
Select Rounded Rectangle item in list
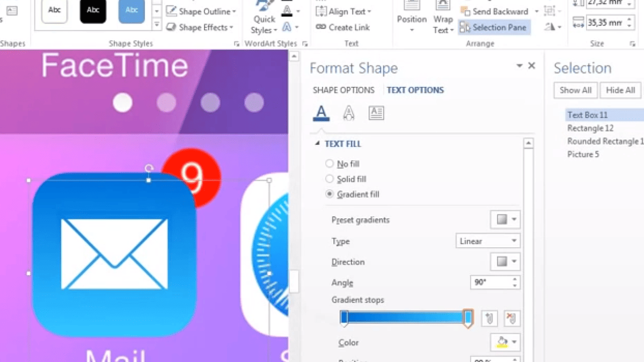pos(604,141)
